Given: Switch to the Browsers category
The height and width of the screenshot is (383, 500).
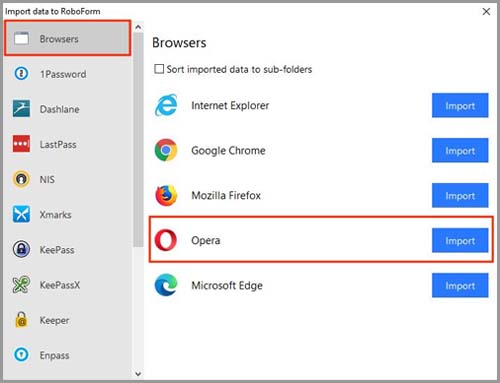Looking at the screenshot, I should pos(67,38).
